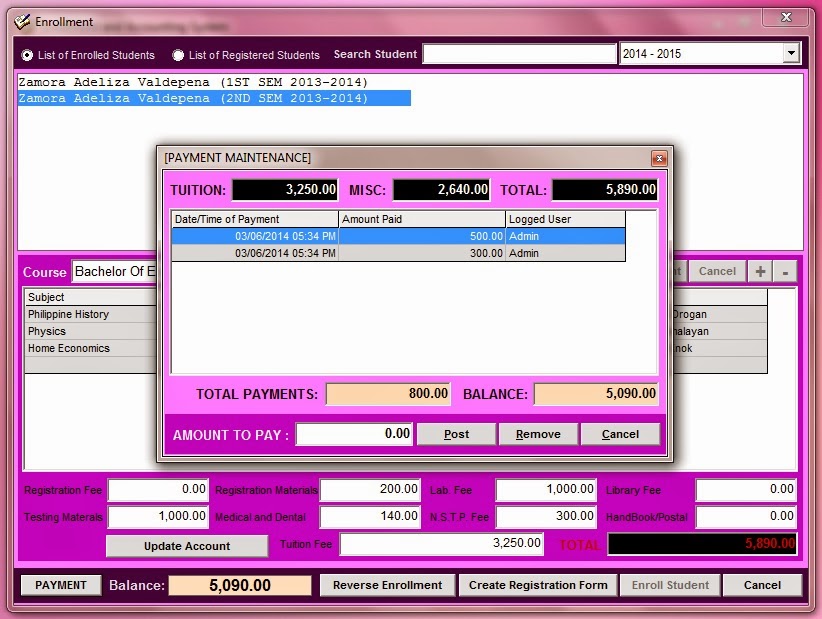Click main window Balance 5,090.00 field

240,585
